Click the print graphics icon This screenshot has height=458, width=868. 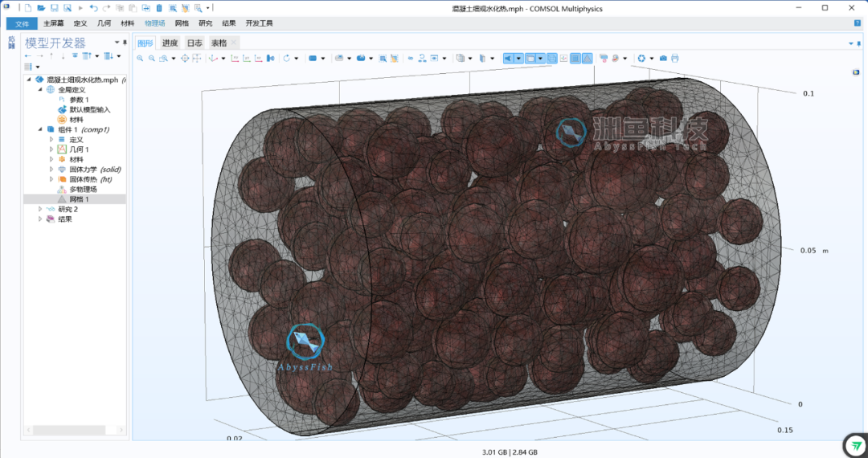coord(675,58)
